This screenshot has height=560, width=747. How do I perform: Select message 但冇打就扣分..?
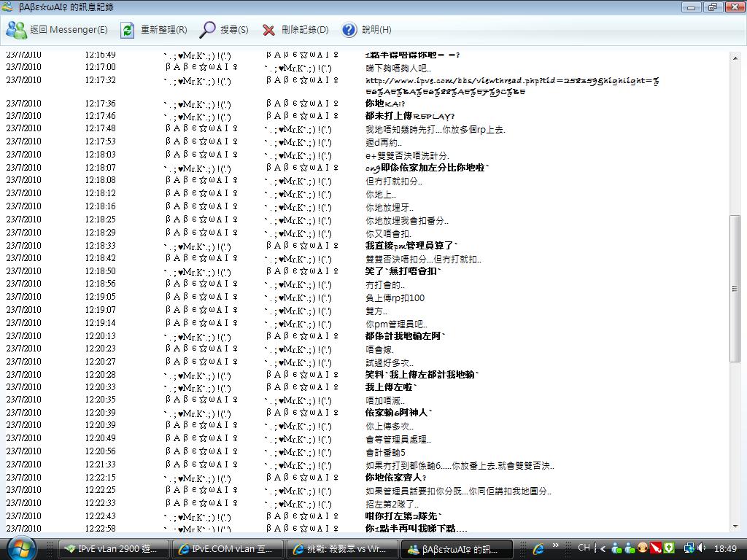point(393,181)
